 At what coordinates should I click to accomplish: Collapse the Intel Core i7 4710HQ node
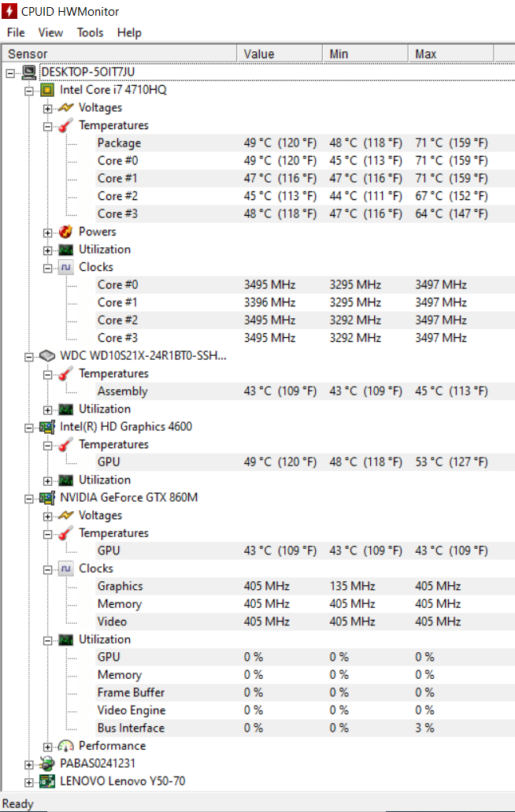[x=29, y=91]
